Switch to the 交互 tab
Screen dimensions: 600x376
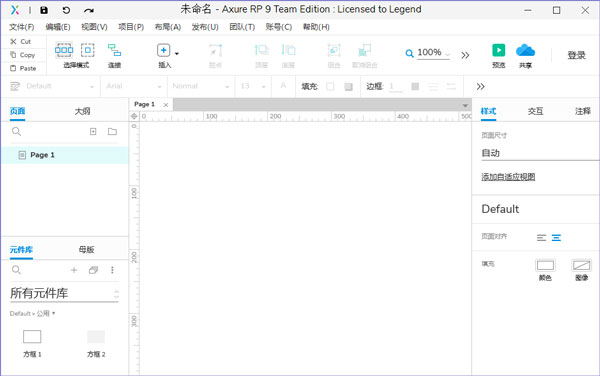click(x=535, y=111)
